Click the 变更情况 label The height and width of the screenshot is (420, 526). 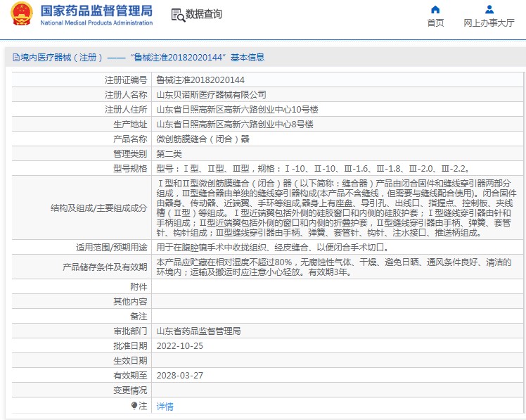click(x=131, y=390)
